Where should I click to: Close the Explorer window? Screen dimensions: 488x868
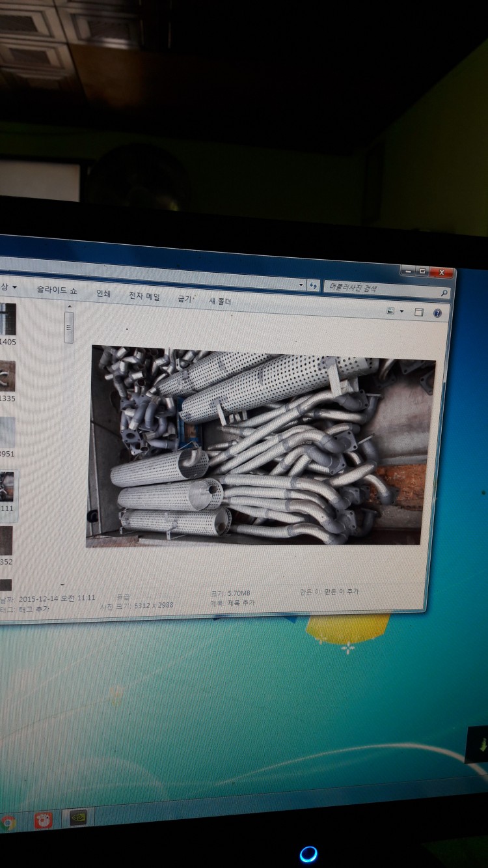coord(441,272)
